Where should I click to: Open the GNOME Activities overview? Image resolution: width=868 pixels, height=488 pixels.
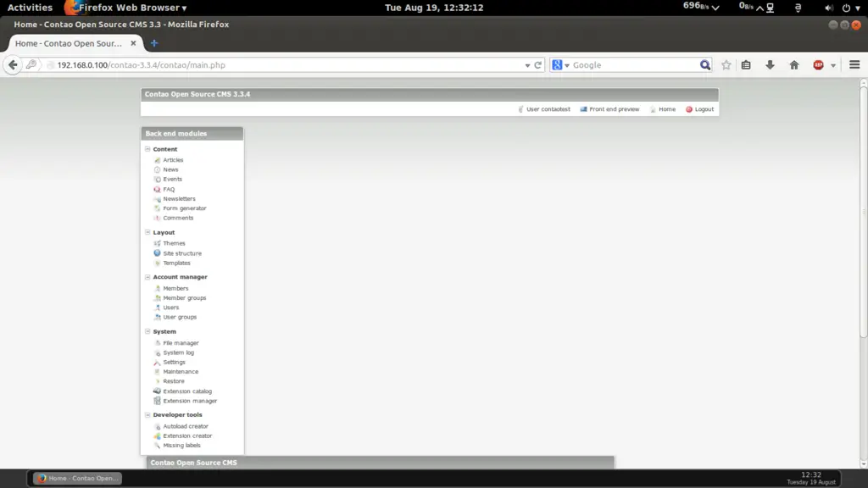pos(30,8)
